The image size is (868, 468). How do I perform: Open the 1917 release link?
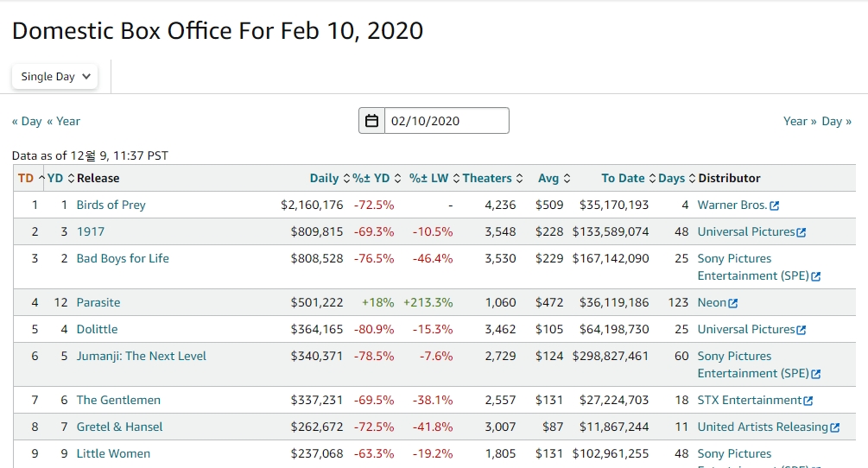pos(90,231)
